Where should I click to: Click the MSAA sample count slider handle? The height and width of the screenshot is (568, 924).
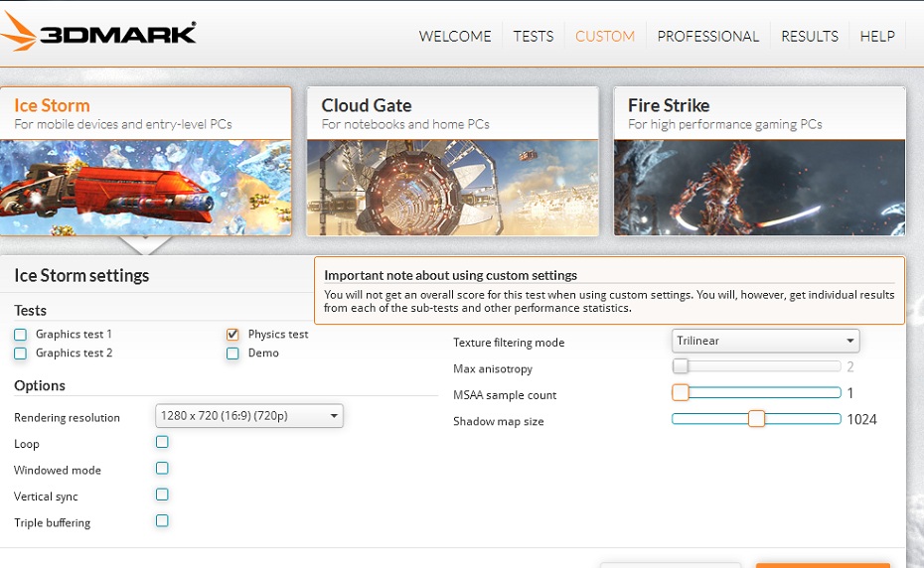(x=681, y=392)
